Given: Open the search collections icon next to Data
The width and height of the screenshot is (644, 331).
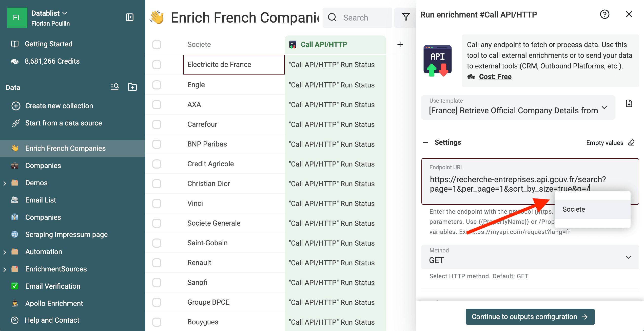Looking at the screenshot, I should [x=115, y=87].
